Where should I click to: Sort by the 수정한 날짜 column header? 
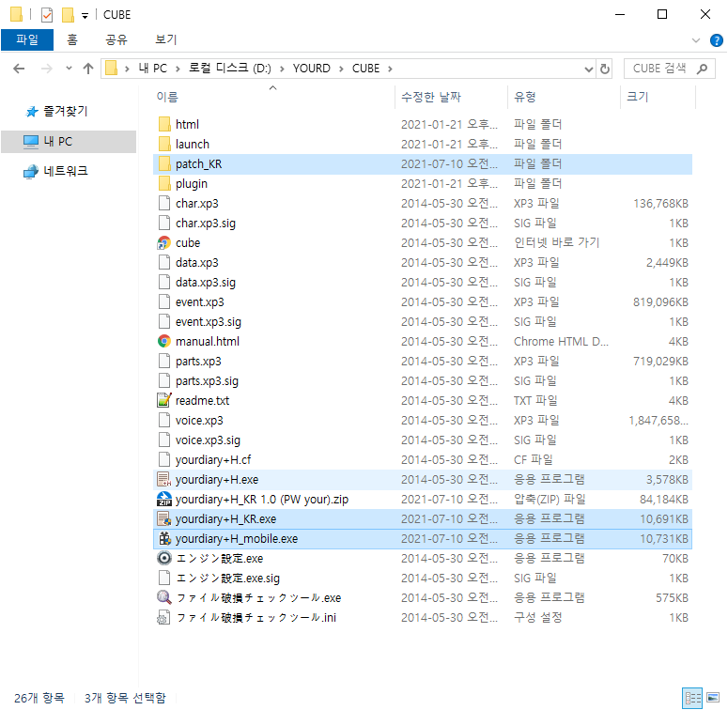point(431,97)
